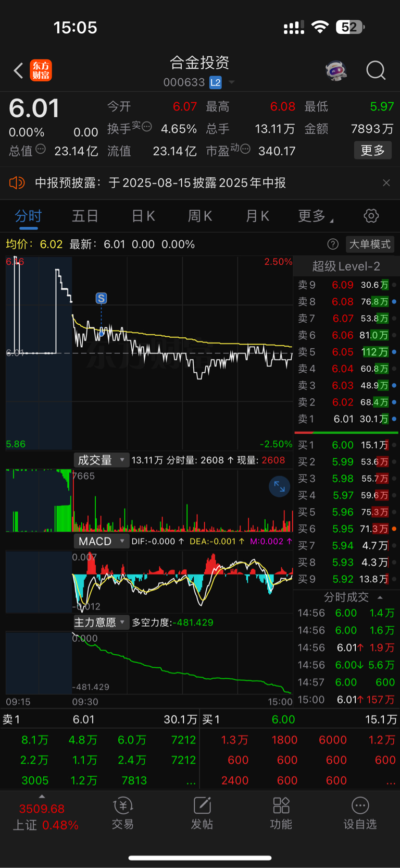The image size is (400, 868).
Task: Open the 东方财富 logo icon
Action: pos(41,70)
